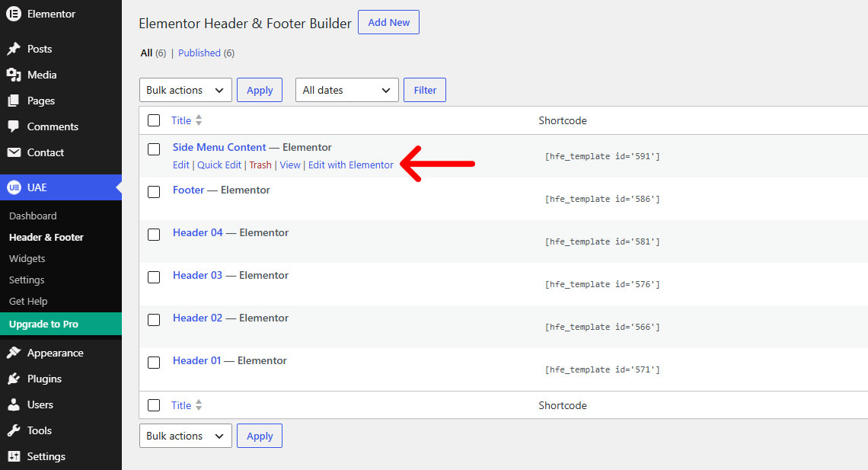This screenshot has height=470, width=868.
Task: Click the Posts pushpin icon
Action: [x=14, y=49]
